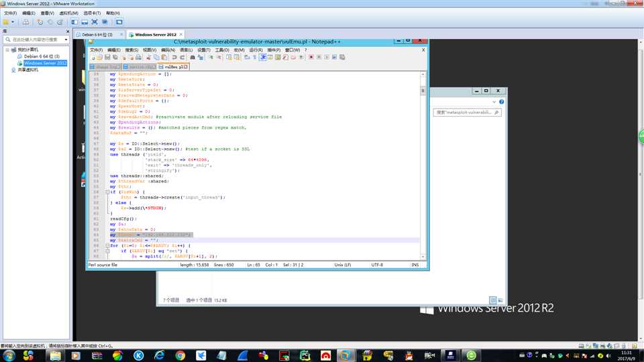Viewport: 644px width, 362px height.
Task: Open VMware 文件(F) menu
Action: (x=11, y=13)
